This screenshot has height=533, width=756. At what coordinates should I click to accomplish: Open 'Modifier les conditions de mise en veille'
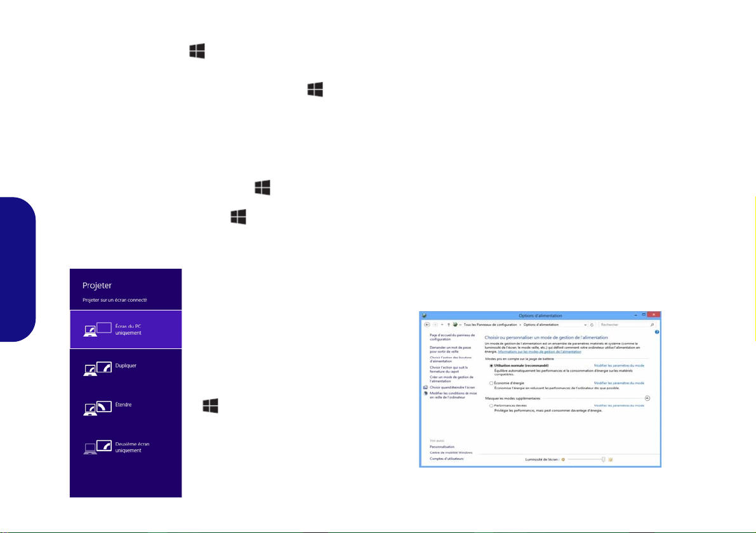[453, 395]
